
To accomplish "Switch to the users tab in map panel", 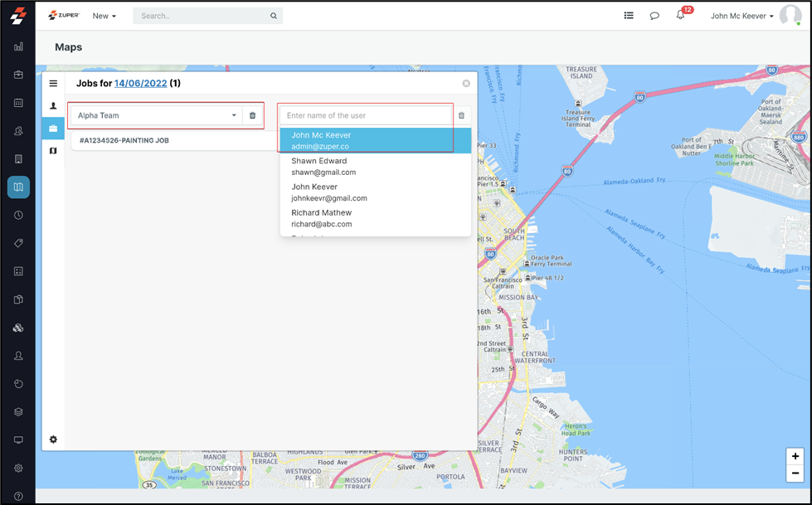I will [53, 106].
